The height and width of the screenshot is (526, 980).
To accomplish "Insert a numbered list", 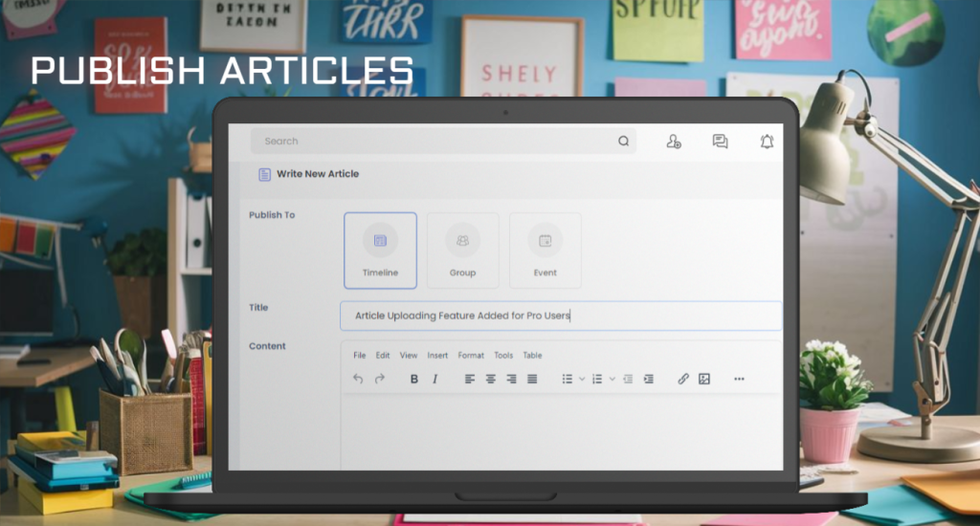I will coord(597,379).
